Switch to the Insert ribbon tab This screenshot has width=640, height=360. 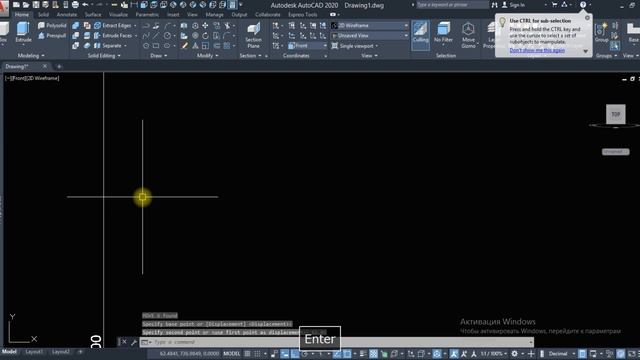pos(173,15)
